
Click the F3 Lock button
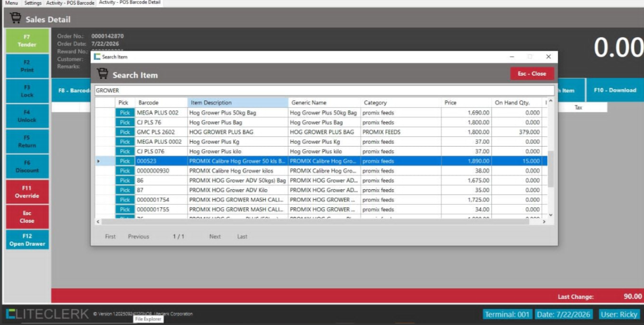click(27, 91)
